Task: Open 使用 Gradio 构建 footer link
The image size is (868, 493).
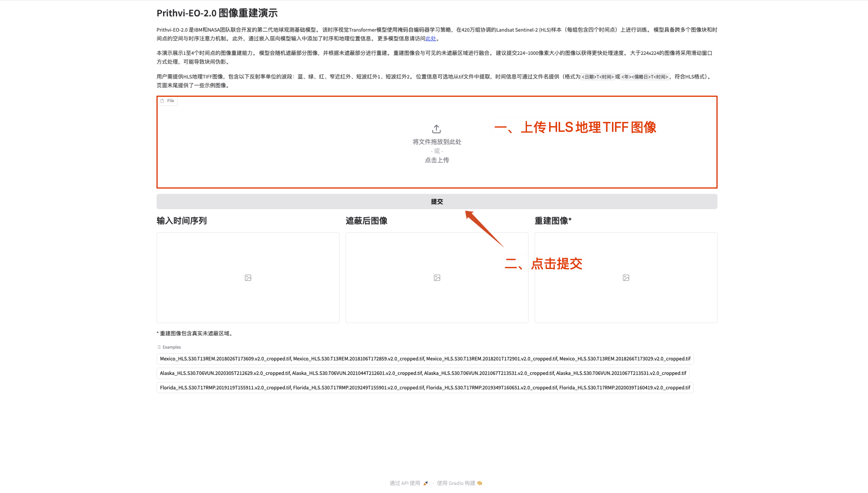Action: 456,483
